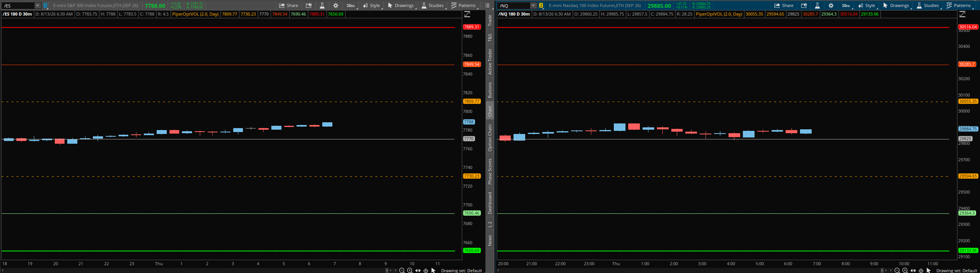
Task: Share the /NQ chart
Action: click(784, 6)
